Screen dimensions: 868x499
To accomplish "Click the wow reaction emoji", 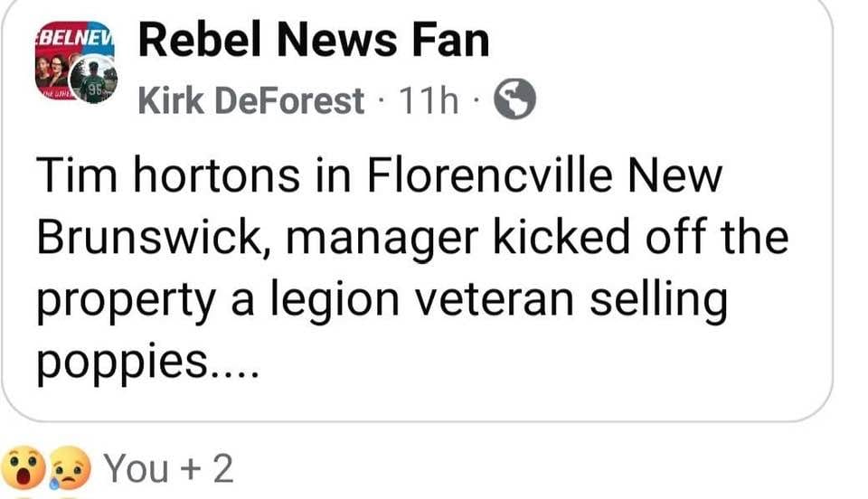I will click(x=24, y=467).
